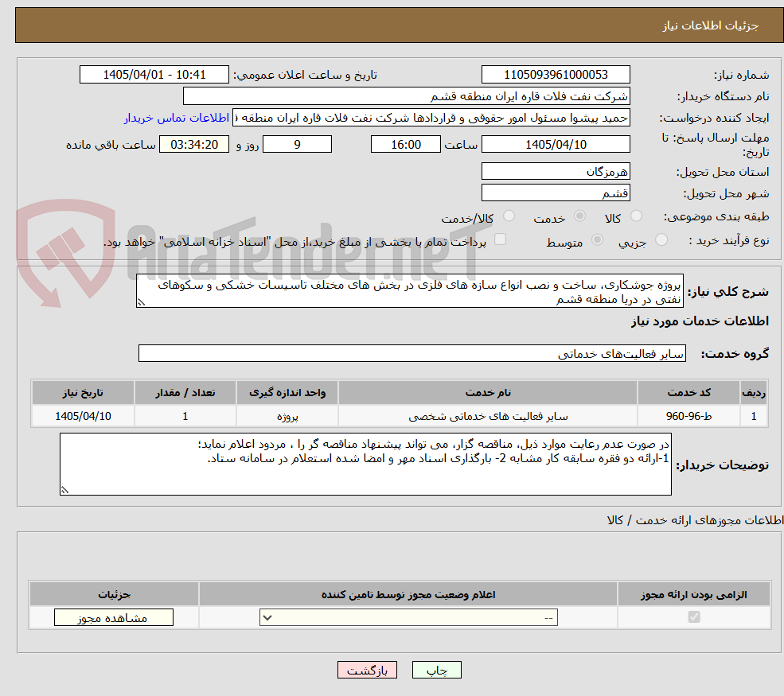Click the announcement date field 1405/04/01 - 10:41

coord(154,75)
